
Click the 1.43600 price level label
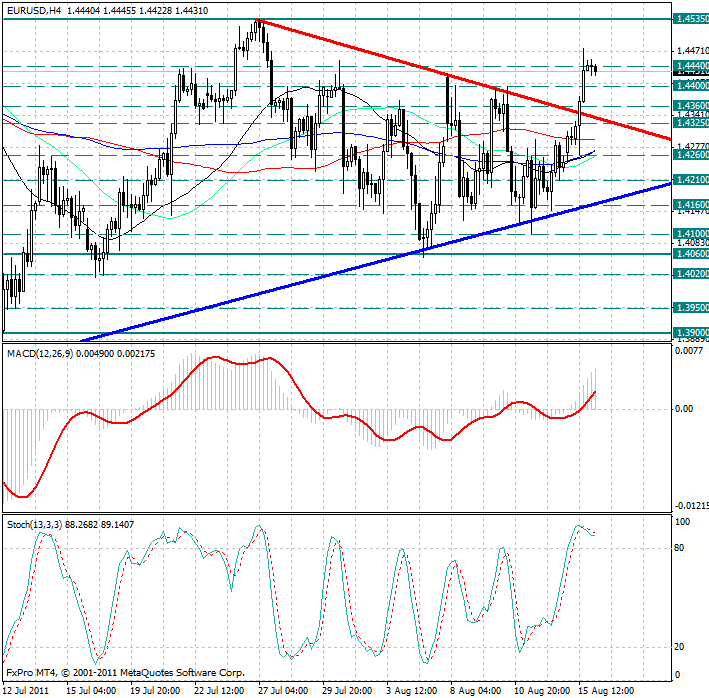[691, 105]
